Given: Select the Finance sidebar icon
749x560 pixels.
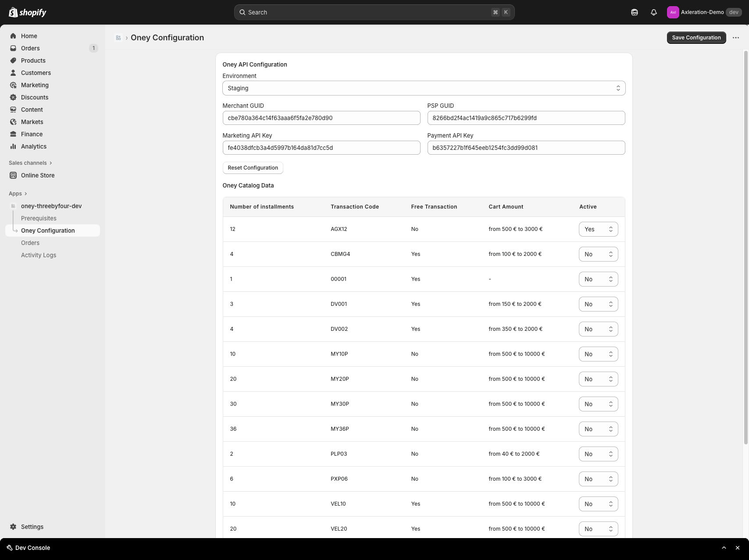Looking at the screenshot, I should tap(13, 134).
